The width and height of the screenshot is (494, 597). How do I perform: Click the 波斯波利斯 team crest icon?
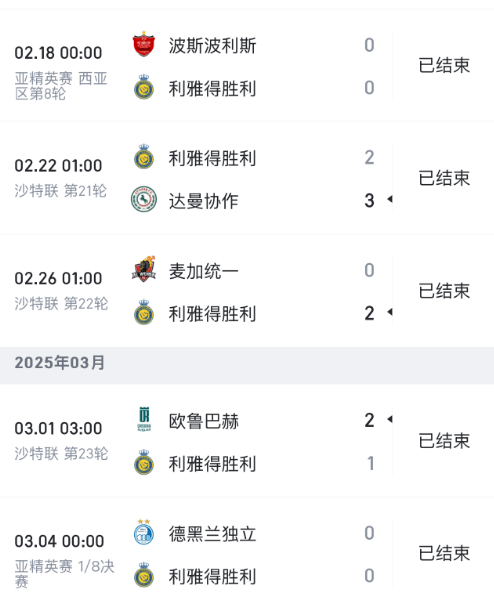pyautogui.click(x=144, y=44)
